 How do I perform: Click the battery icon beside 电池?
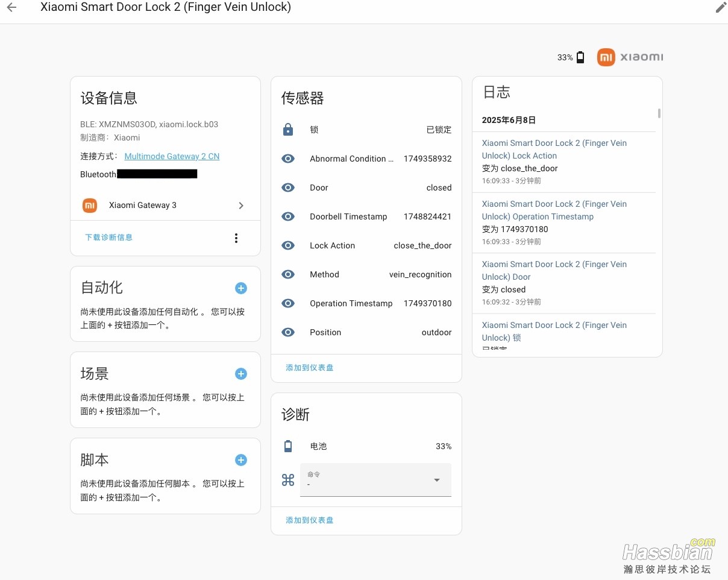[x=288, y=446]
